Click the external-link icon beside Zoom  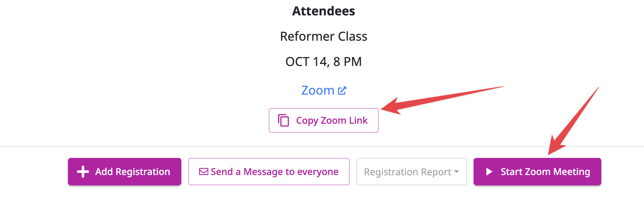point(342,91)
